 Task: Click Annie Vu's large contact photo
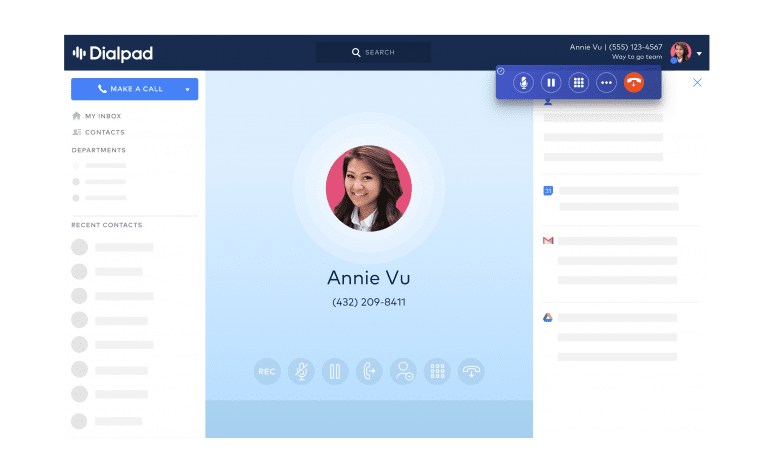pyautogui.click(x=369, y=188)
